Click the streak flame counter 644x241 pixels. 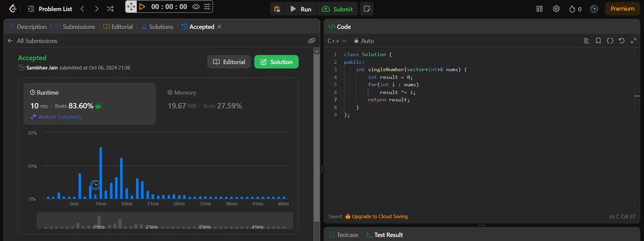(x=575, y=9)
